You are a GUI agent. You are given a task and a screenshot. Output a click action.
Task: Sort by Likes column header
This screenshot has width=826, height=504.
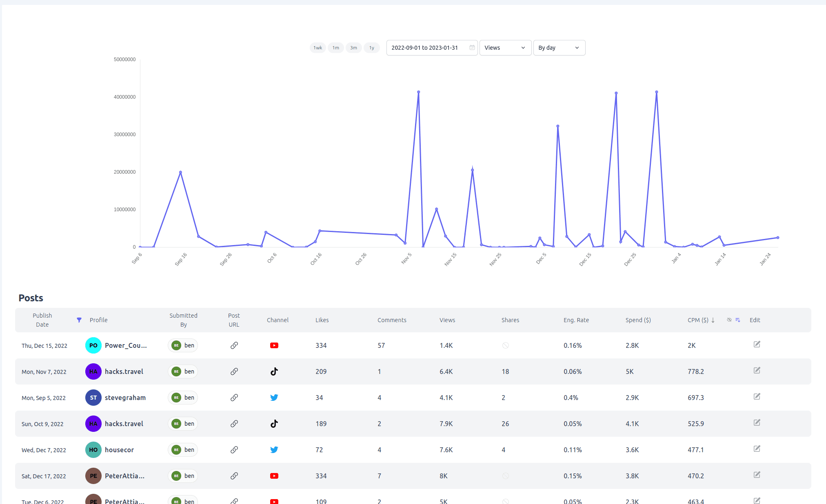pyautogui.click(x=322, y=320)
